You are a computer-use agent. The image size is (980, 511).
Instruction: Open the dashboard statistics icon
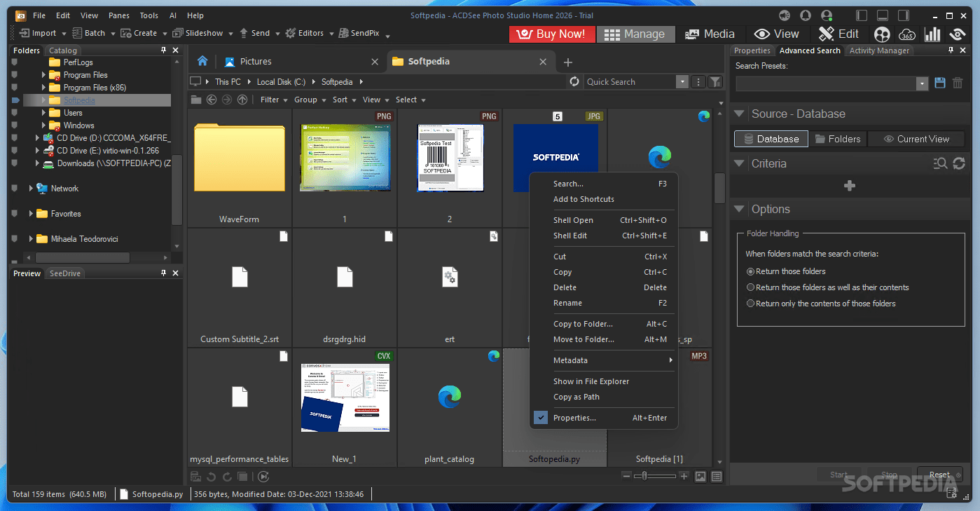(932, 34)
